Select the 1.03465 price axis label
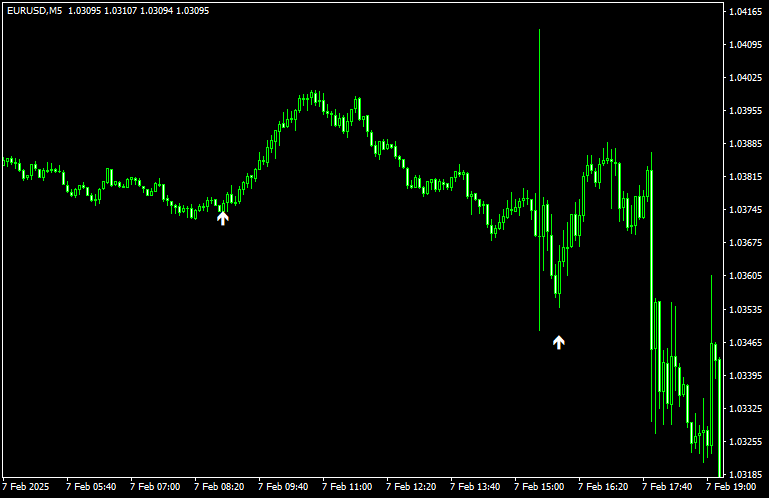Screen dimensions: 769x498 click(x=743, y=343)
